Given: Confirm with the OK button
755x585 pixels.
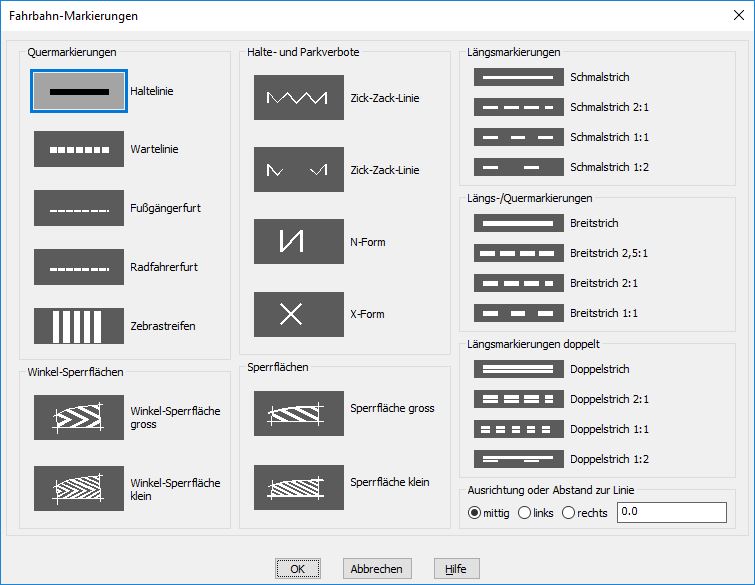Looking at the screenshot, I should [x=298, y=569].
